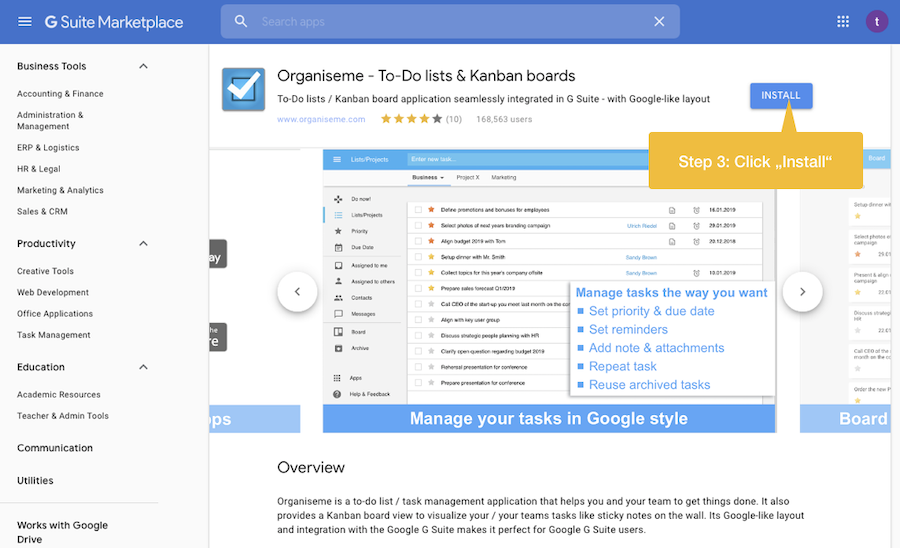The image size is (900, 548).
Task: Open the Google apps grid
Action: click(843, 22)
